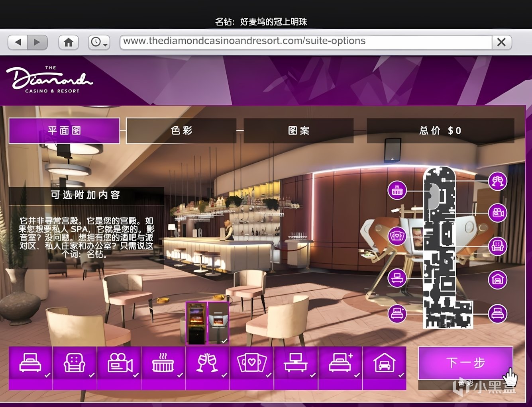Select the spa hot tub marker beside the floor plan
The height and width of the screenshot is (407, 532).
[x=397, y=190]
